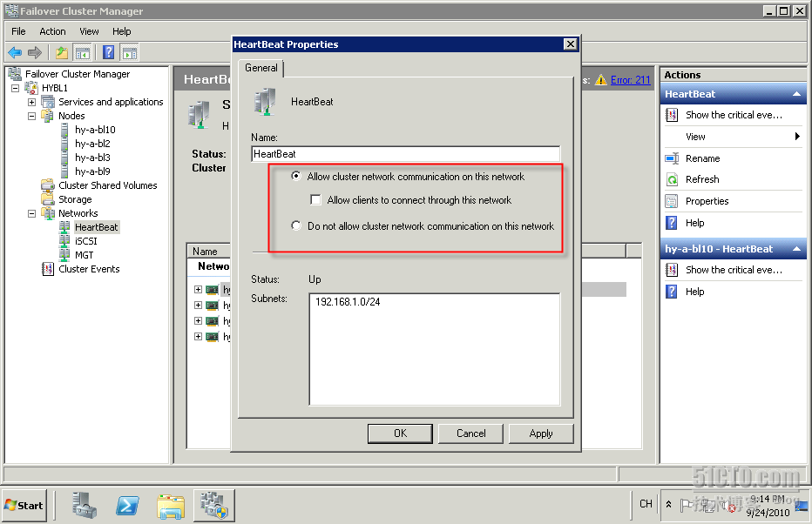Image resolution: width=812 pixels, height=524 pixels.
Task: Expand the first network adapter row
Action: click(x=198, y=289)
